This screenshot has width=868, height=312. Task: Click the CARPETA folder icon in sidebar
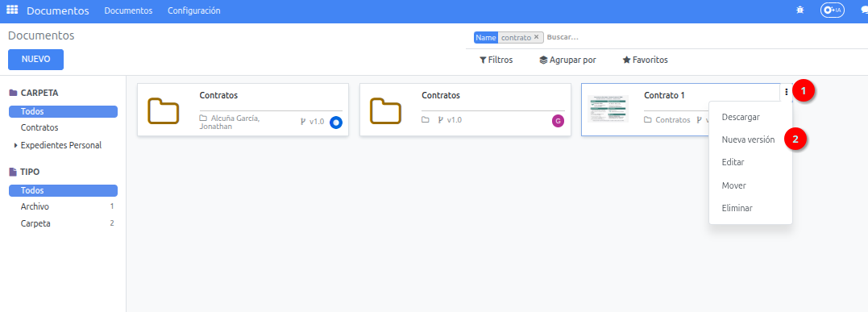[13, 93]
